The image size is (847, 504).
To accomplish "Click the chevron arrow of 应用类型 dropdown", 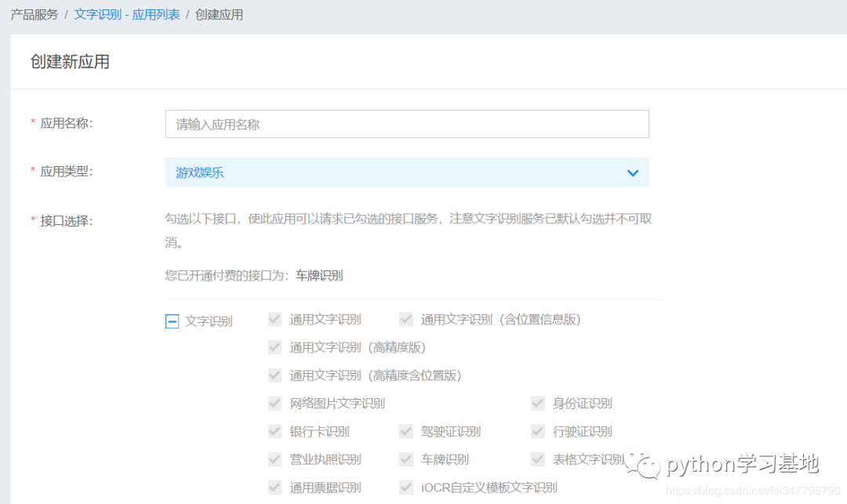I will pyautogui.click(x=633, y=173).
